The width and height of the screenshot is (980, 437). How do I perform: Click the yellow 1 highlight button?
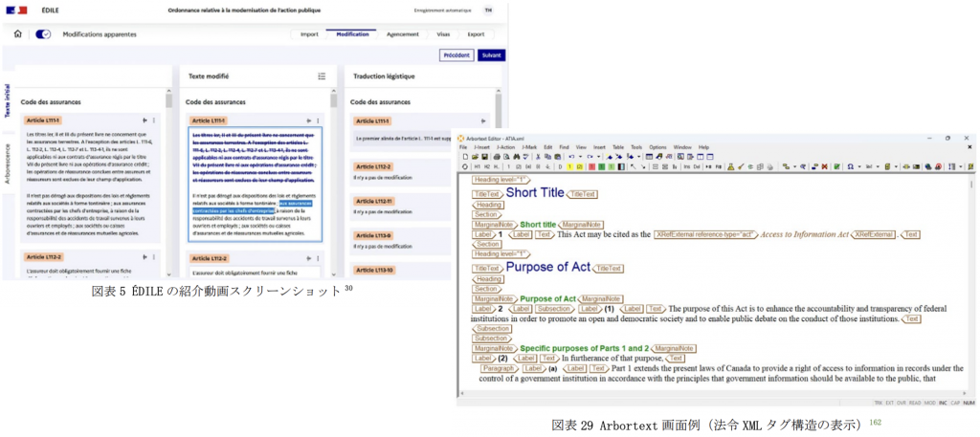570,166
